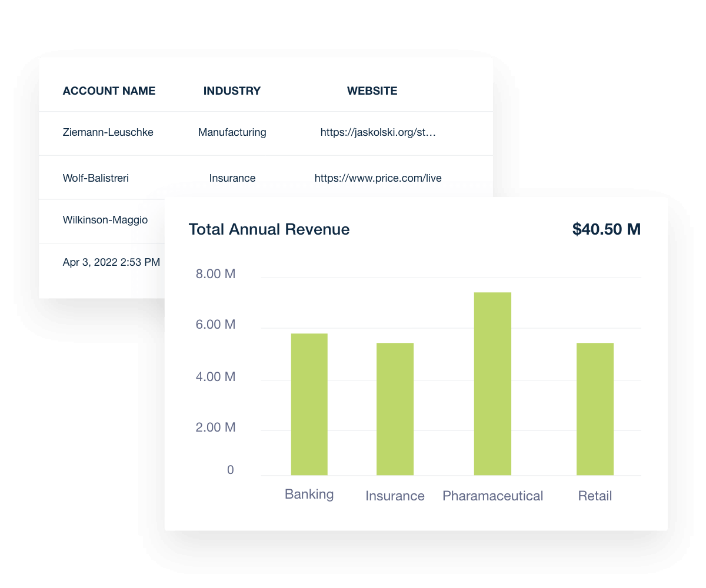706x588 pixels.
Task: Click the INDUSTRY column header
Action: [x=232, y=91]
